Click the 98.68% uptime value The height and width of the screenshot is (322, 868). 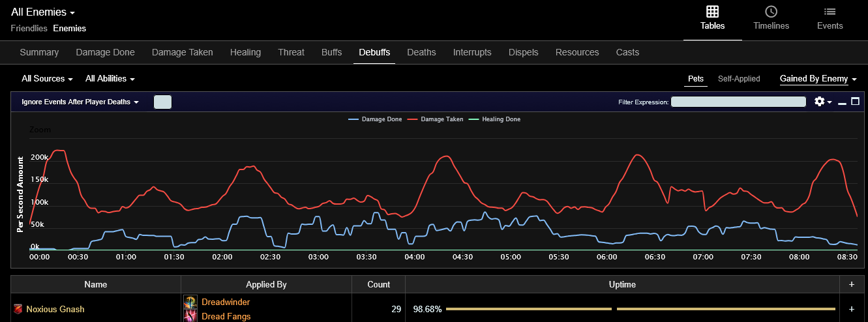point(427,309)
